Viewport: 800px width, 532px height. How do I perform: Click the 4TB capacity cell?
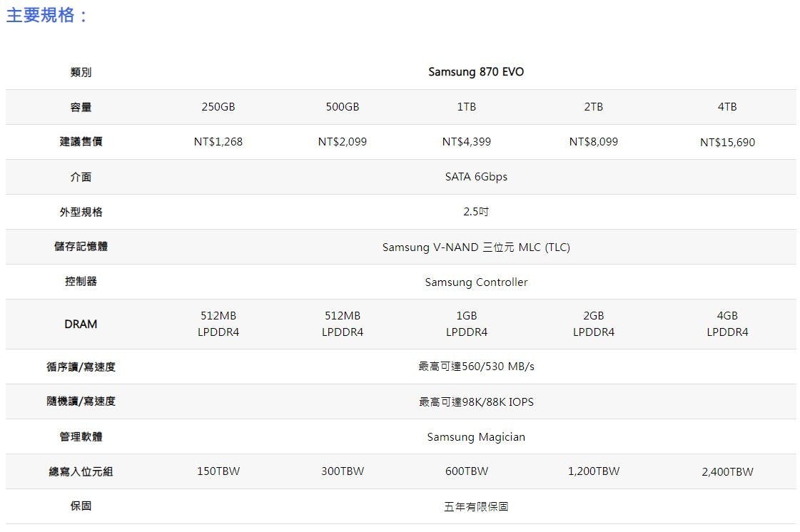pyautogui.click(x=727, y=107)
